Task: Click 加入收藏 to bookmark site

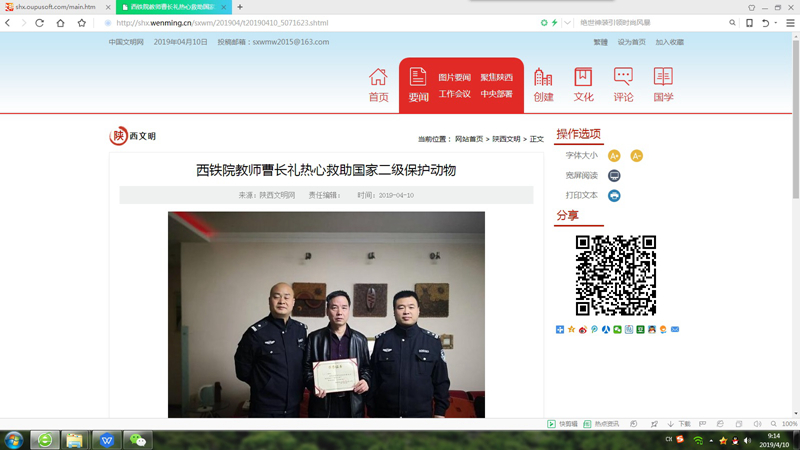Action: coord(670,42)
